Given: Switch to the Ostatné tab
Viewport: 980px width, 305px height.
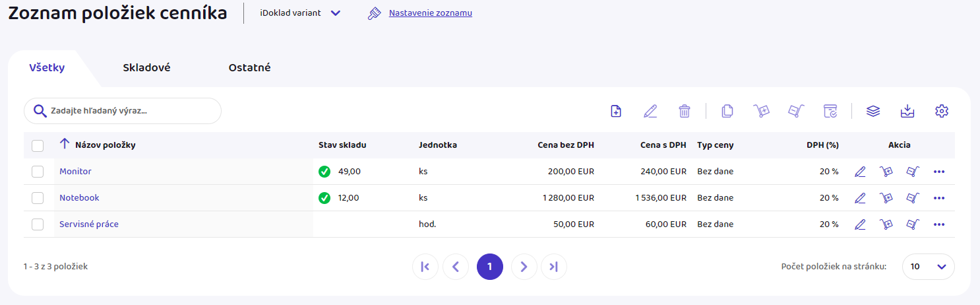Looking at the screenshot, I should coord(249,67).
